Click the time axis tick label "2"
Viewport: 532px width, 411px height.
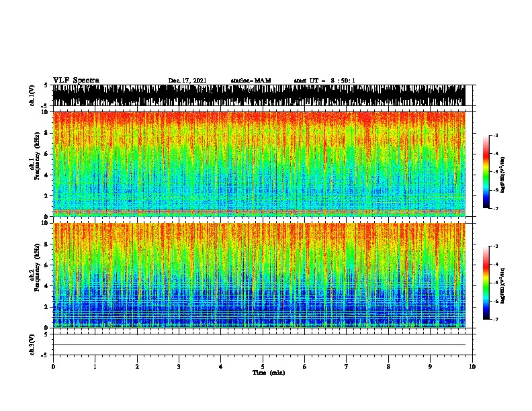pyautogui.click(x=137, y=367)
